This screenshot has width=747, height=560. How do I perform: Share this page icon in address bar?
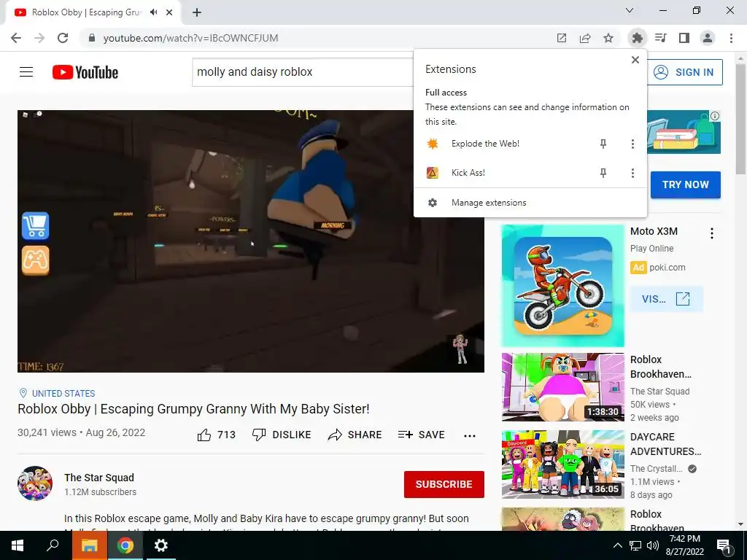(585, 38)
